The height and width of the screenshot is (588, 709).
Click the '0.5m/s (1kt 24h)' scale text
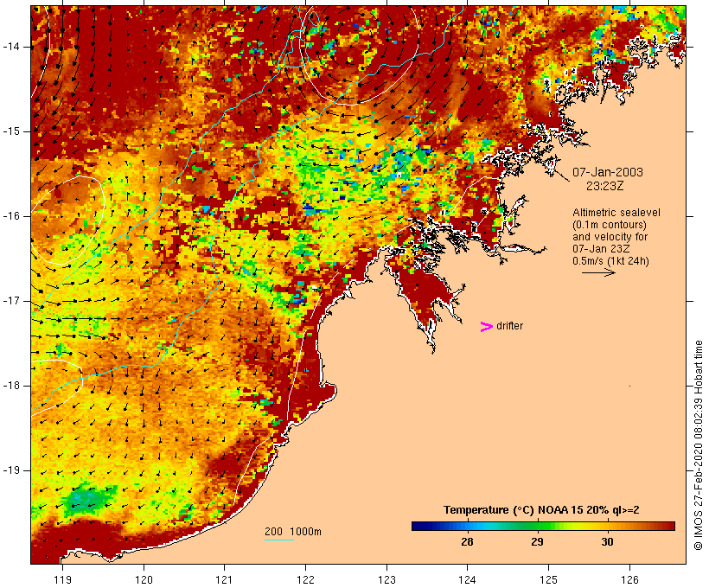point(611,261)
